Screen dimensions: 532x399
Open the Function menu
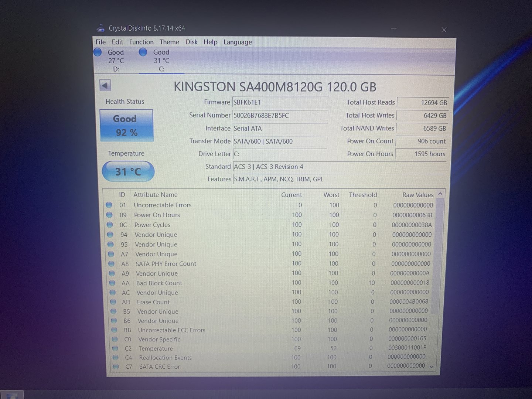(x=141, y=42)
